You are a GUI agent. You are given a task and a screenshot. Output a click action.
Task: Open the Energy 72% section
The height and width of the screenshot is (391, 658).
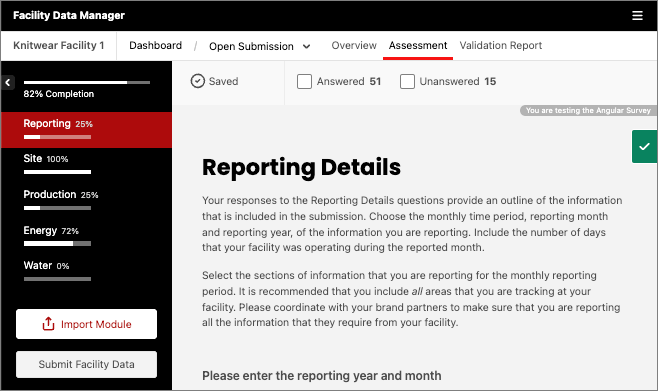[x=86, y=236]
